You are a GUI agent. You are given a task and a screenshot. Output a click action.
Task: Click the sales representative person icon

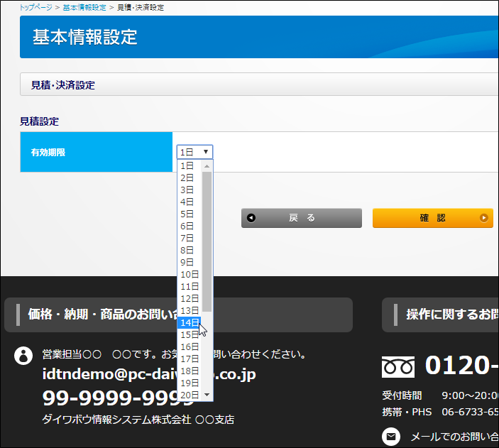23,356
